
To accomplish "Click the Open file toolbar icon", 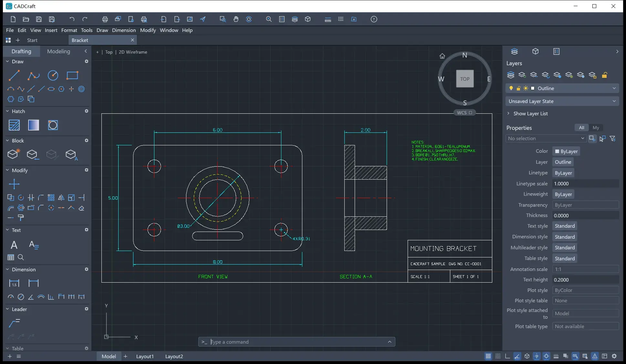I will click(x=26, y=19).
